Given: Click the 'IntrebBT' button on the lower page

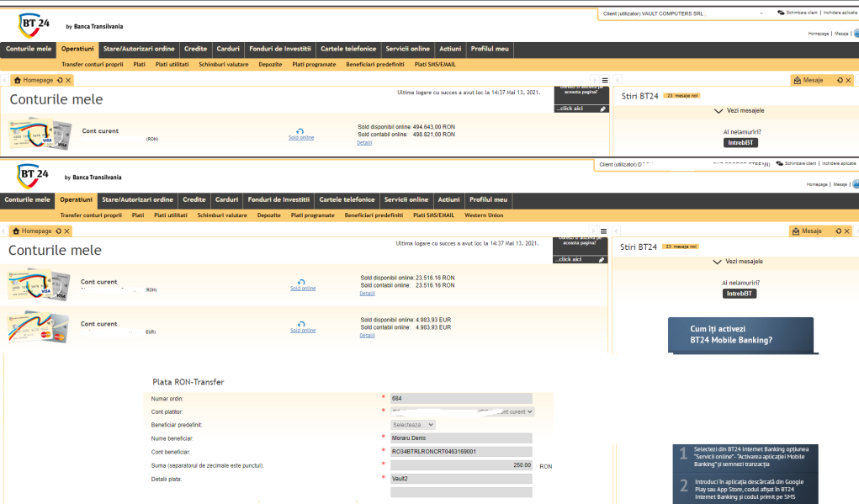Looking at the screenshot, I should point(739,294).
